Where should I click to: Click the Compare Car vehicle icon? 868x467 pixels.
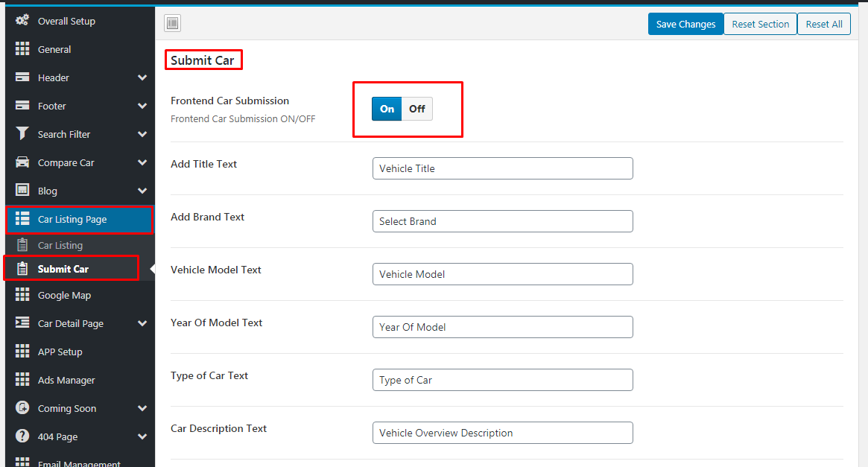tap(22, 162)
